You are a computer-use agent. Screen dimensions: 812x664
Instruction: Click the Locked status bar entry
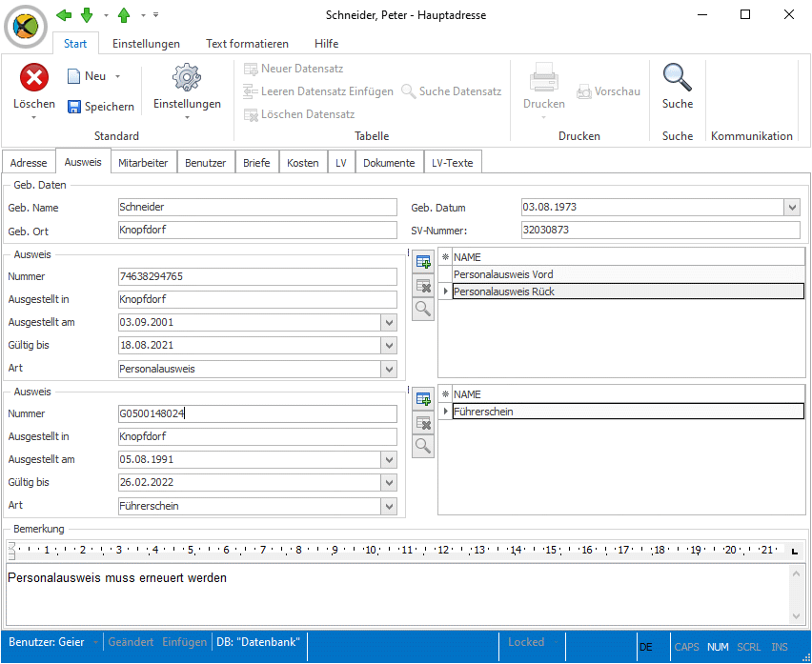pyautogui.click(x=526, y=642)
